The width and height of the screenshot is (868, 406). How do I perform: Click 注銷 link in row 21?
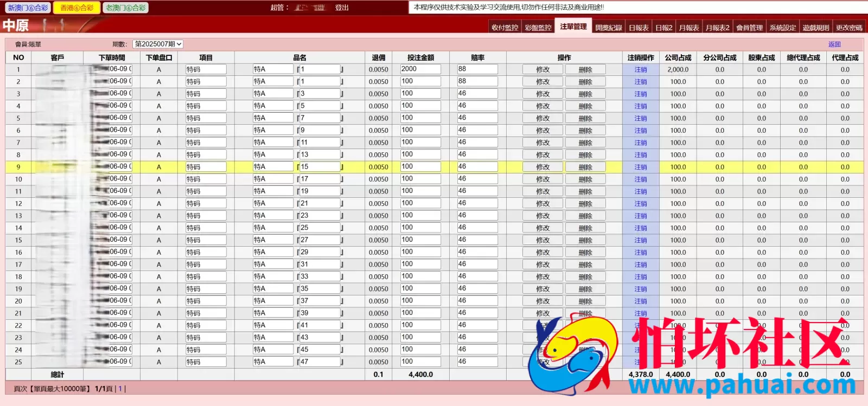tap(641, 313)
